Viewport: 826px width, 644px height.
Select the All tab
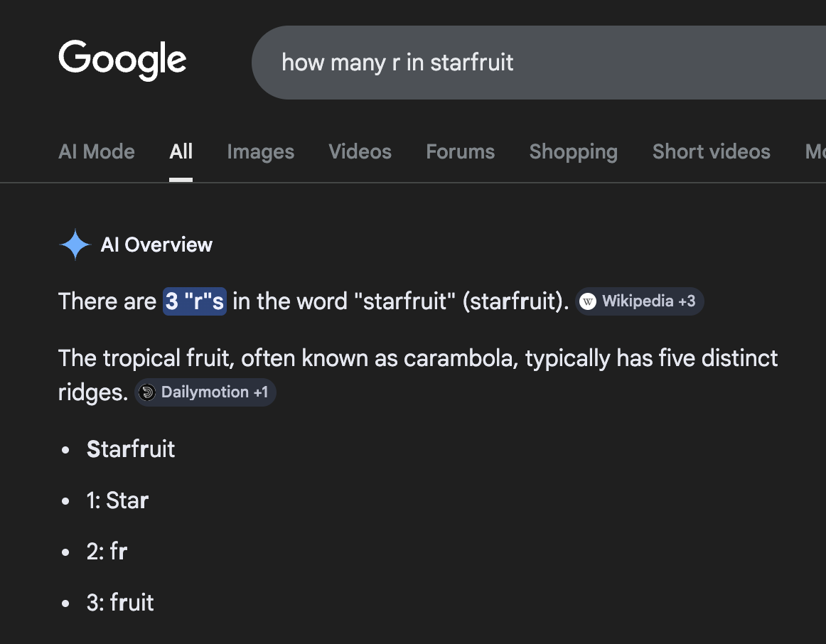[x=181, y=151]
